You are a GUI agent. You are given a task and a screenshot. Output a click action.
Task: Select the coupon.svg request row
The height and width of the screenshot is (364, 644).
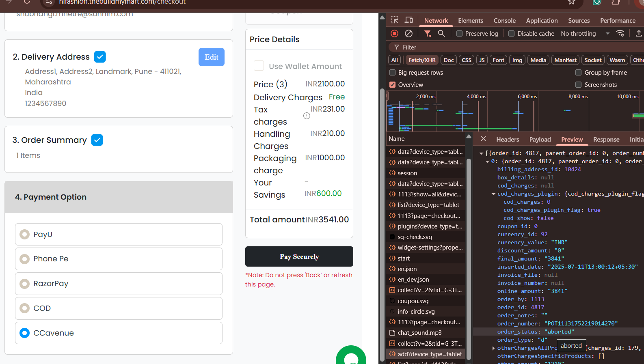click(426, 301)
